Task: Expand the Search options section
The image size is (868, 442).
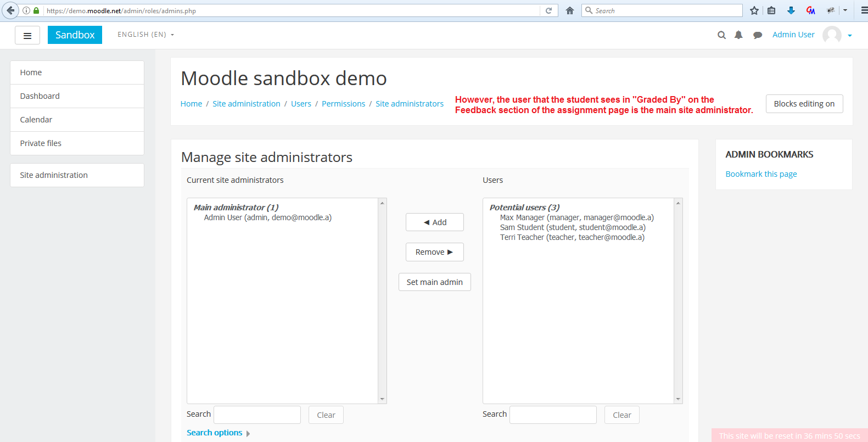Action: pyautogui.click(x=219, y=433)
